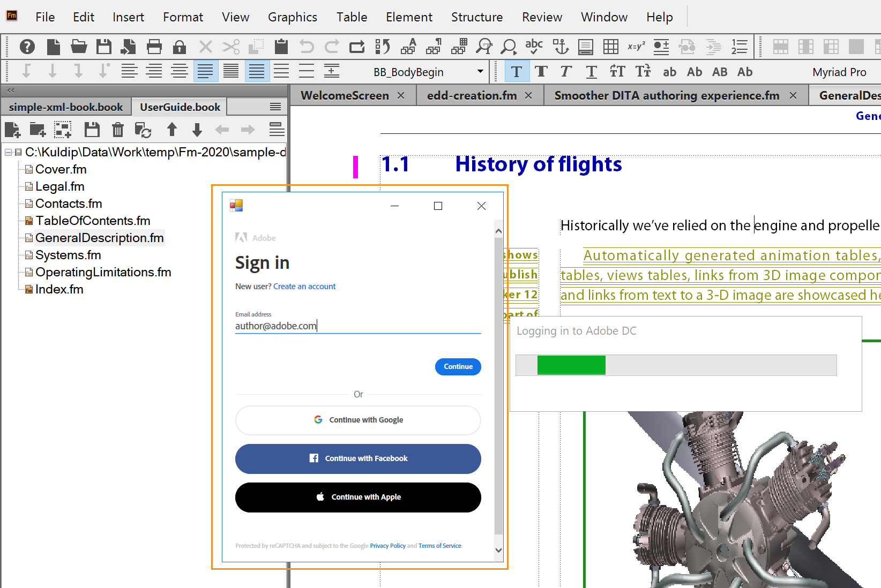The height and width of the screenshot is (588, 881).
Task: Open a new document with the New icon
Action: click(x=53, y=47)
